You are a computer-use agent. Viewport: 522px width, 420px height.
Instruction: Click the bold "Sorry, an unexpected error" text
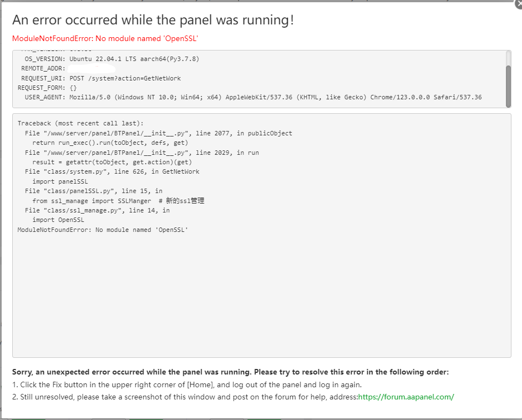(230, 372)
